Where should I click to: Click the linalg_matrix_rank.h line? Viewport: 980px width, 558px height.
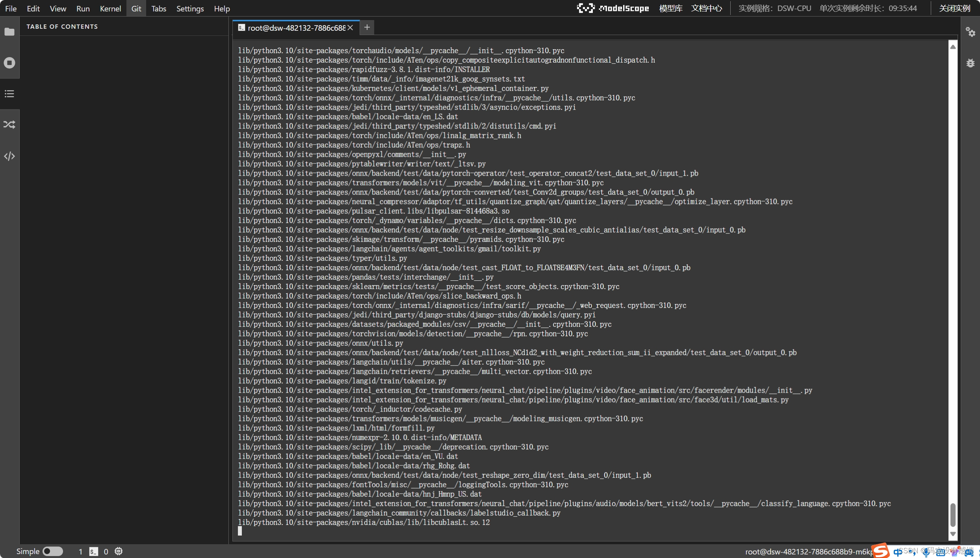[x=379, y=135]
